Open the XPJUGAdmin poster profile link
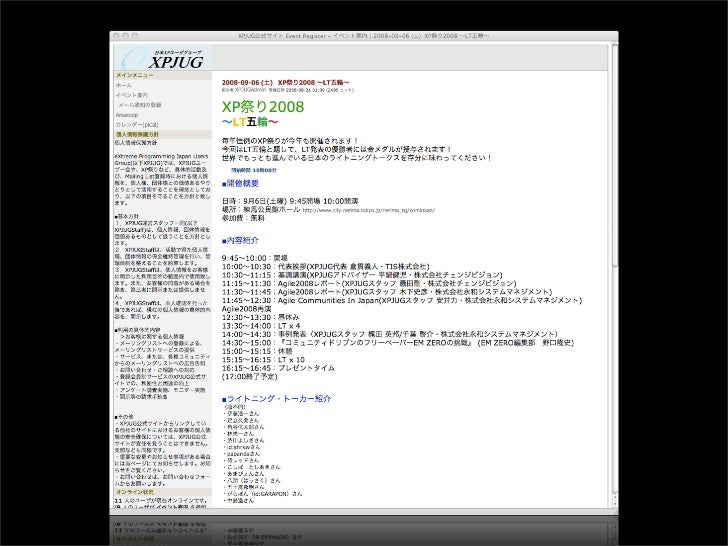Image resolution: width=728 pixels, height=546 pixels. click(250, 90)
